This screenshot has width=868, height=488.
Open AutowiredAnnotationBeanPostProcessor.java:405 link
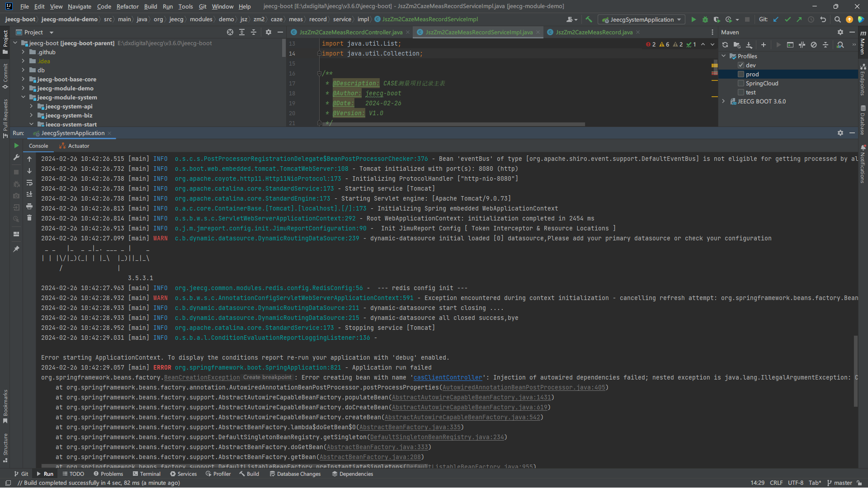[x=524, y=388]
